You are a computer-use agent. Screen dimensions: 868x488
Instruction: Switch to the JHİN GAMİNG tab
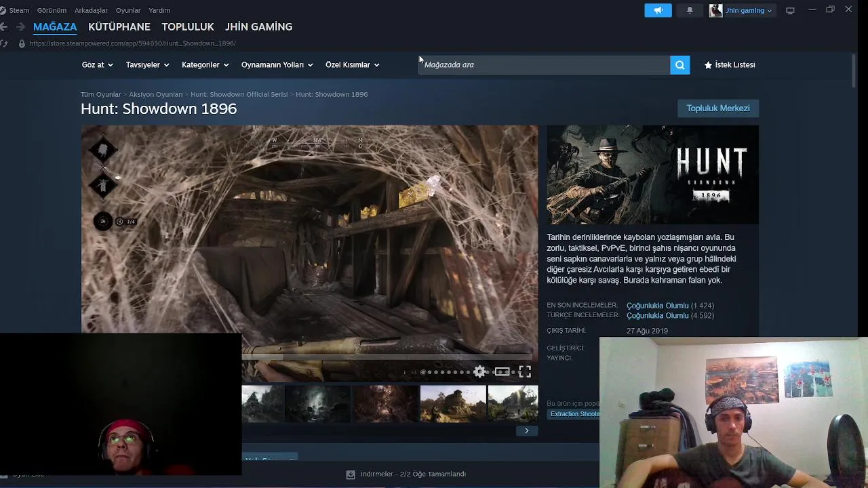(259, 27)
